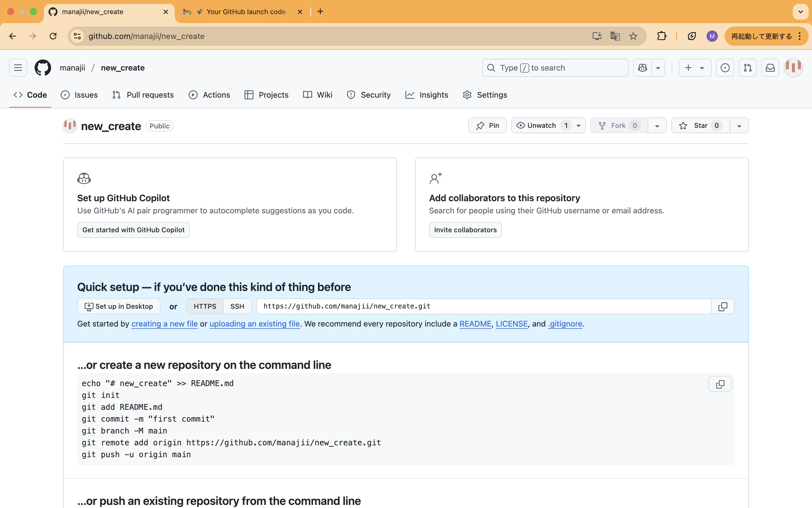Image resolution: width=812 pixels, height=508 pixels.
Task: Expand the Copilot dropdown arrow in header
Action: point(658,68)
